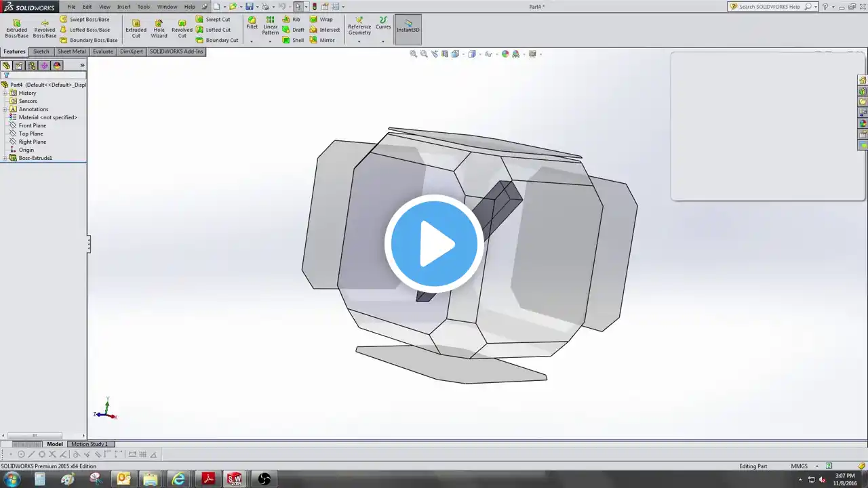The width and height of the screenshot is (868, 488).
Task: Open Internet Explorer from the taskbar
Action: point(178,479)
